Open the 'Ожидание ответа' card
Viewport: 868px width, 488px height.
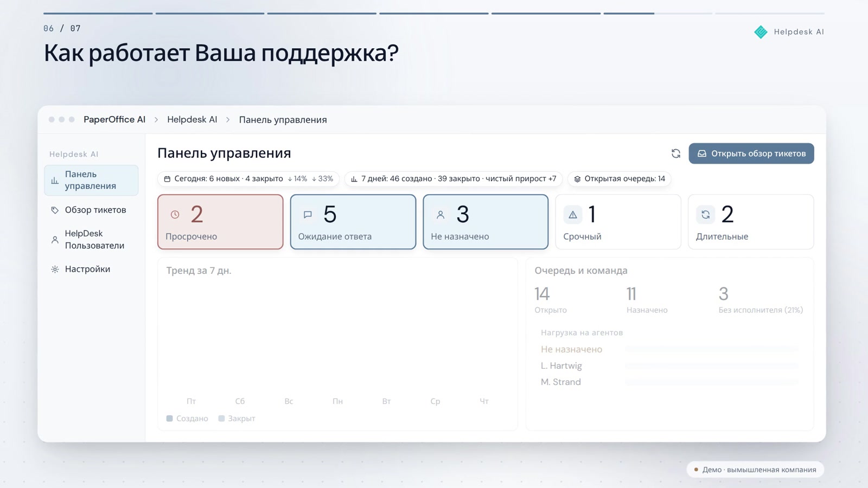tap(353, 222)
